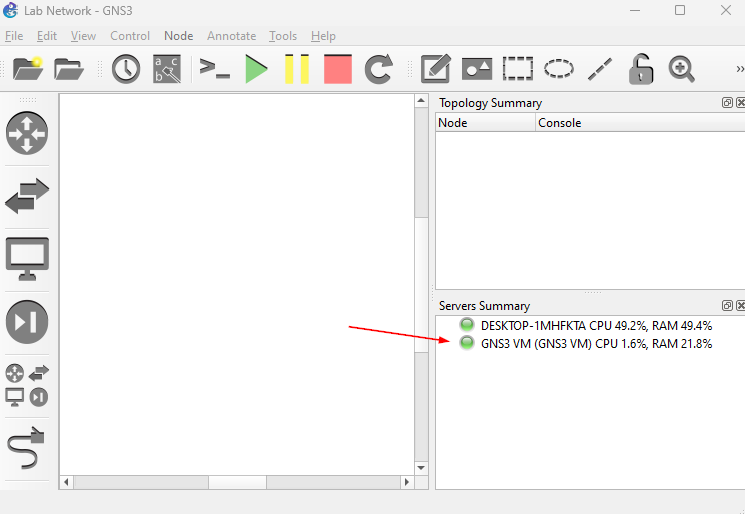Image resolution: width=745 pixels, height=514 pixels.
Task: Browse Security devices icon in sidebar
Action: [x=27, y=322]
